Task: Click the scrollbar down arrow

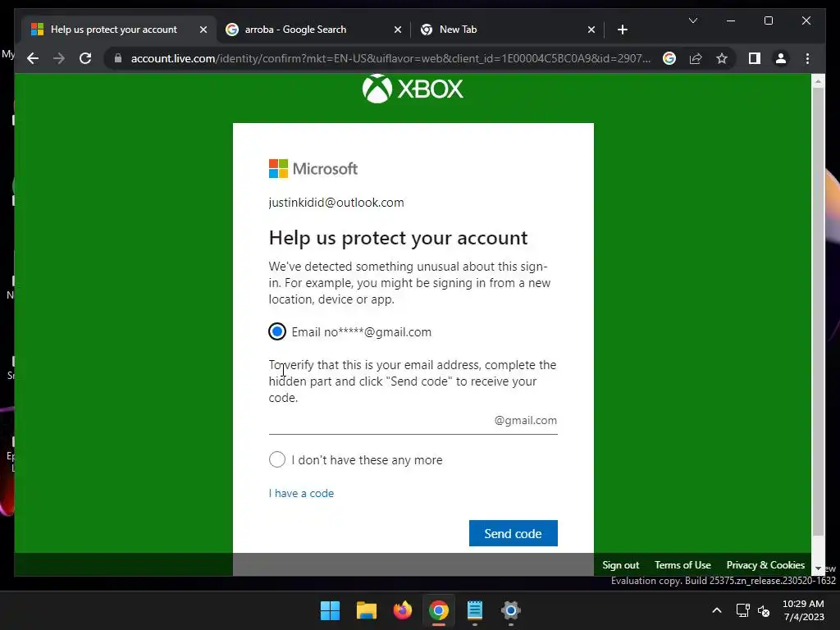Action: (x=818, y=568)
